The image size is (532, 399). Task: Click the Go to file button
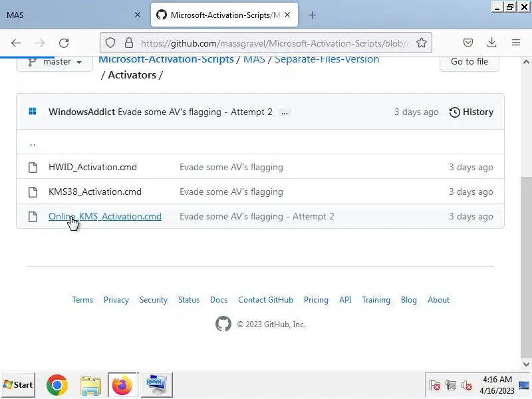(x=469, y=62)
